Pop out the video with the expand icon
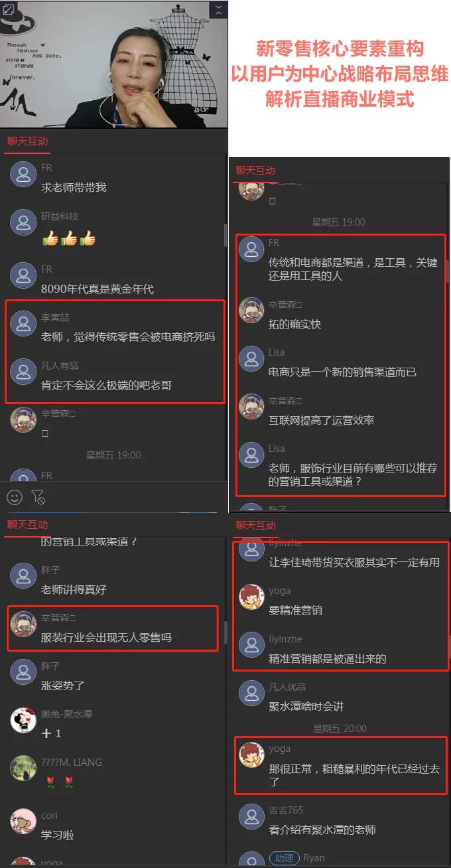This screenshot has width=451, height=868. click(9, 9)
